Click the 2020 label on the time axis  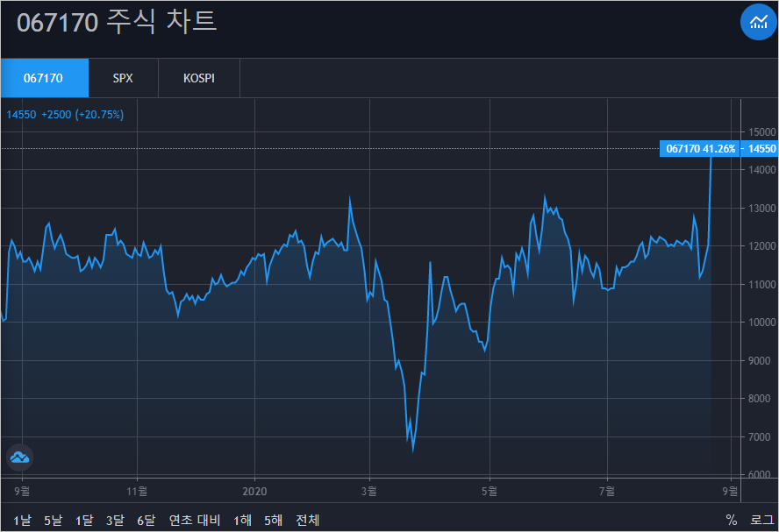tap(255, 492)
